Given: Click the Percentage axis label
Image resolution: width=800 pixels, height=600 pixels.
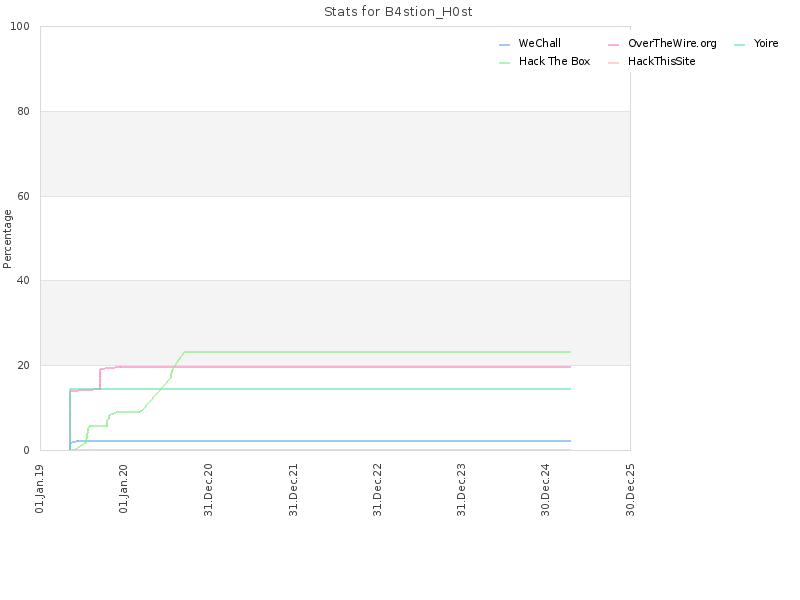Looking at the screenshot, I should [7, 239].
